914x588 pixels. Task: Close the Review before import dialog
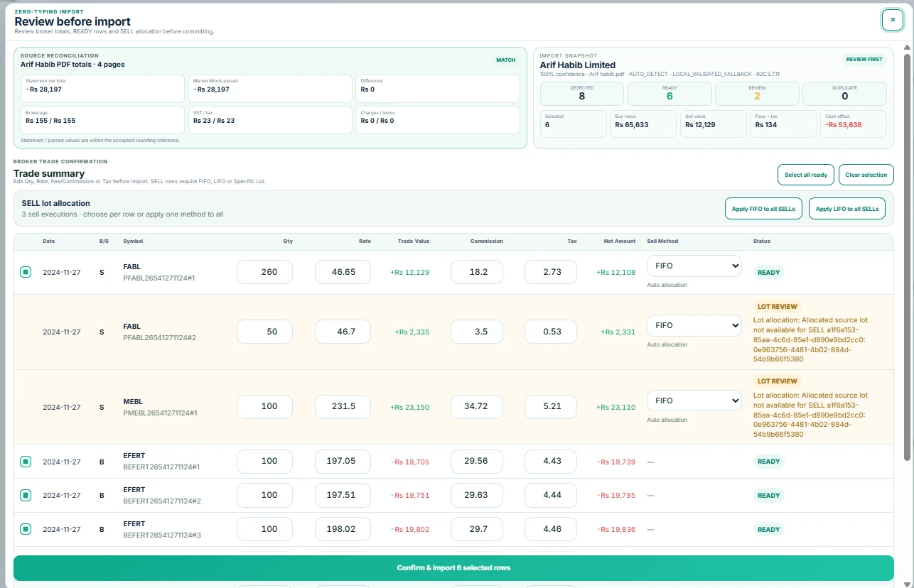tap(892, 20)
